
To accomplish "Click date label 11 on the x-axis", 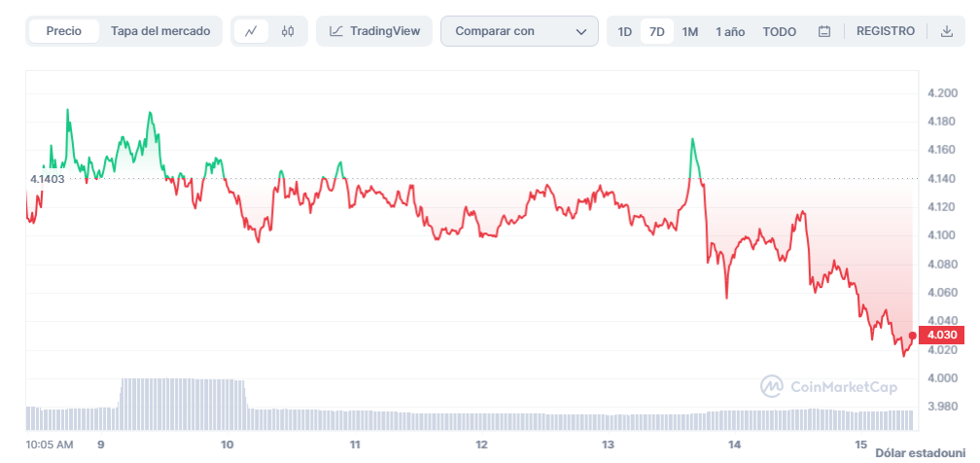I will click(x=355, y=445).
